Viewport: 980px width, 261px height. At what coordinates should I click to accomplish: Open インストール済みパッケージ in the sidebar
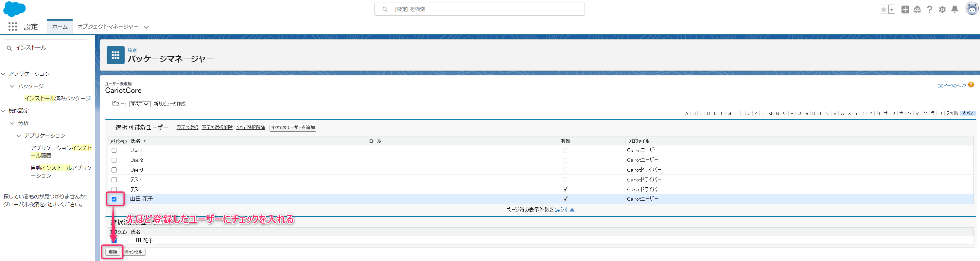click(58, 98)
